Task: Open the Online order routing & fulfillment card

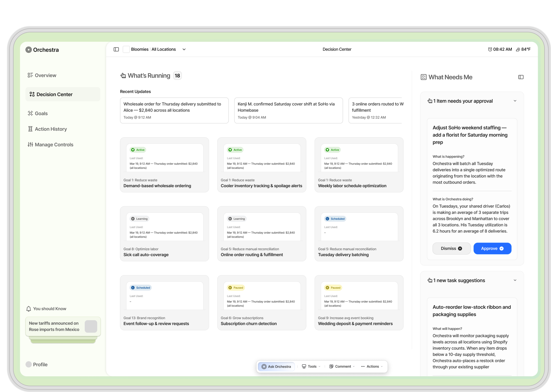Action: click(x=262, y=234)
